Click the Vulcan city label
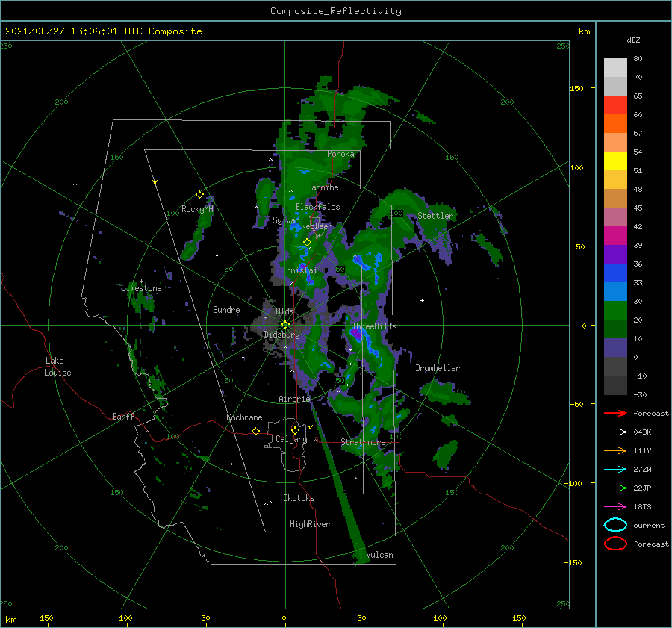Viewport: 672px width, 628px height. tap(379, 555)
